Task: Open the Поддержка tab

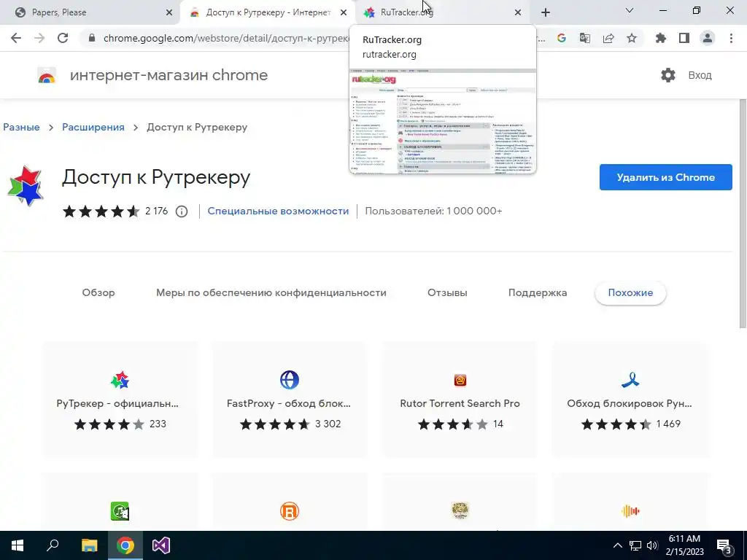Action: click(x=538, y=293)
